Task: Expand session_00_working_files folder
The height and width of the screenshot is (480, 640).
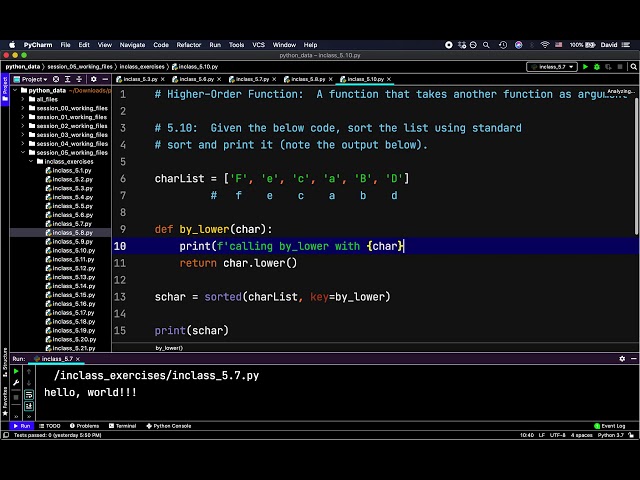Action: (x=23, y=108)
